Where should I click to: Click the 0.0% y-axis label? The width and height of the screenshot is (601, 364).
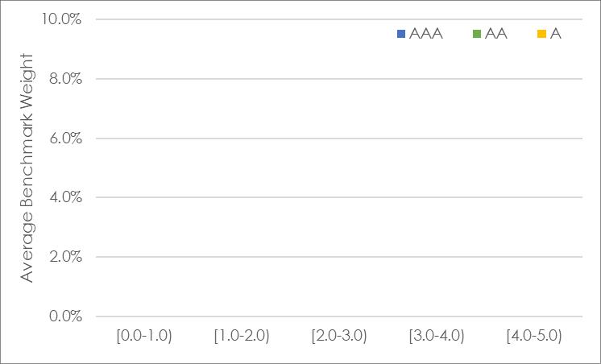click(x=65, y=316)
